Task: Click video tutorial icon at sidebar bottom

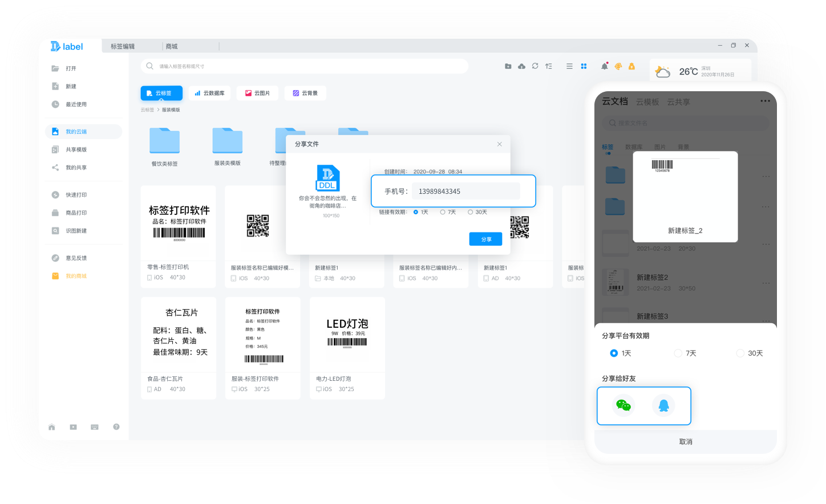Action: [73, 427]
